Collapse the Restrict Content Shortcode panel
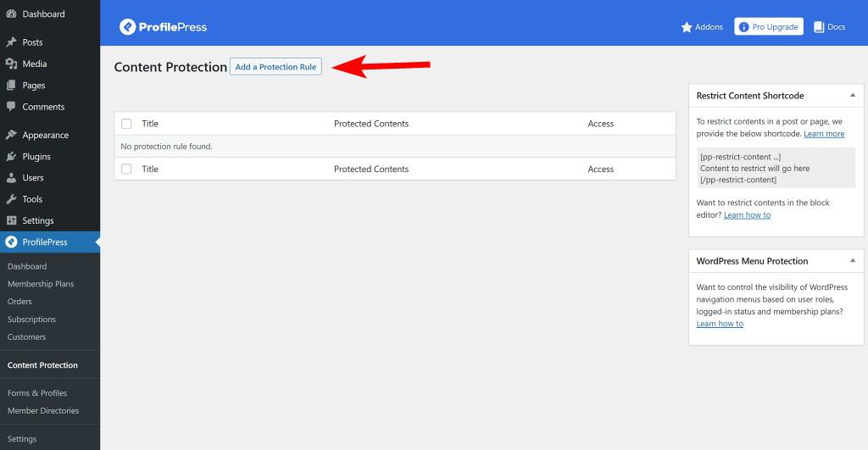The height and width of the screenshot is (450, 868). 853,95
